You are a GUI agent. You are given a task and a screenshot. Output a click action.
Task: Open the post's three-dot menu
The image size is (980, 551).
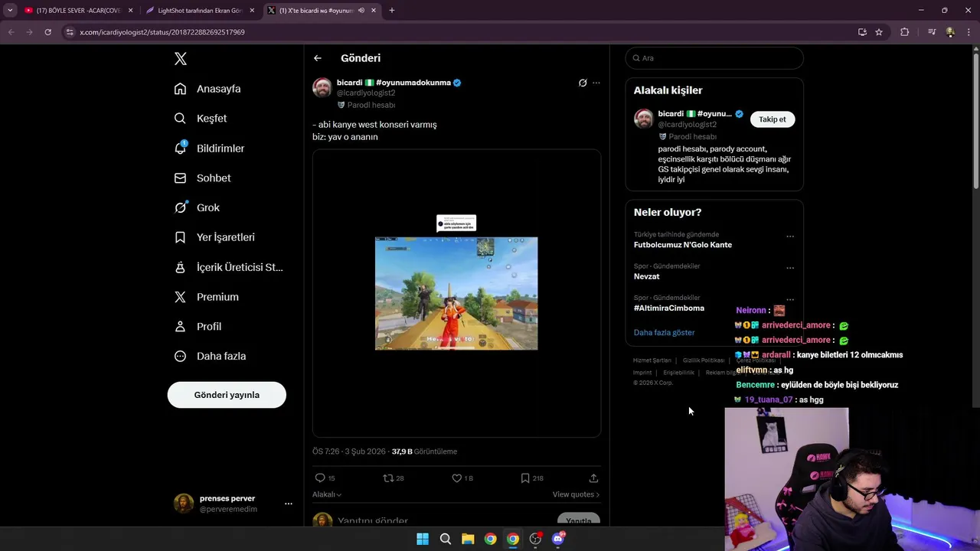coord(596,83)
